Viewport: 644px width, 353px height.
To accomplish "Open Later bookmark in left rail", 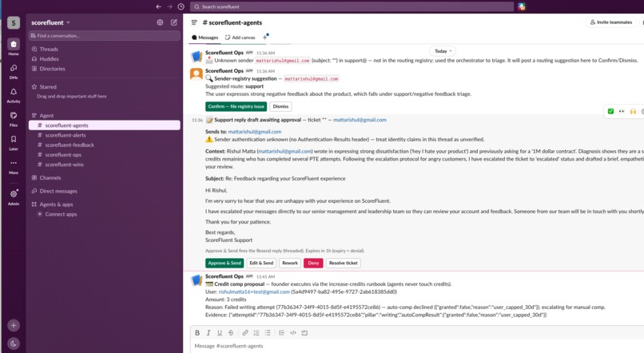I will click(x=14, y=142).
